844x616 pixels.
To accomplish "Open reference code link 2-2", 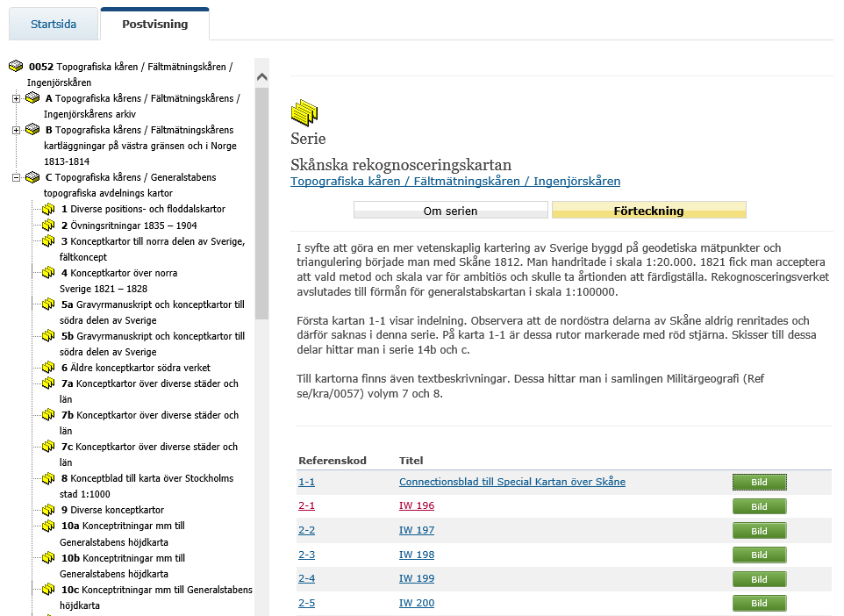I will (x=307, y=530).
